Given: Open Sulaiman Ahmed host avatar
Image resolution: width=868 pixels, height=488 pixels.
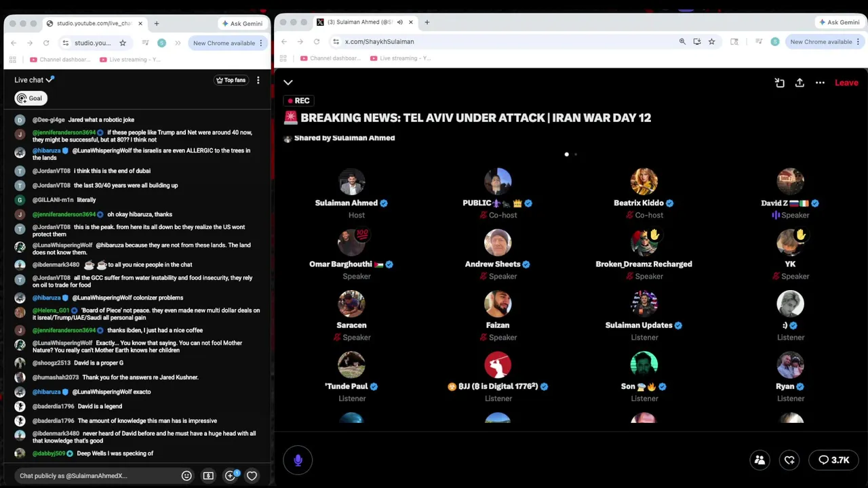Looking at the screenshot, I should [351, 182].
